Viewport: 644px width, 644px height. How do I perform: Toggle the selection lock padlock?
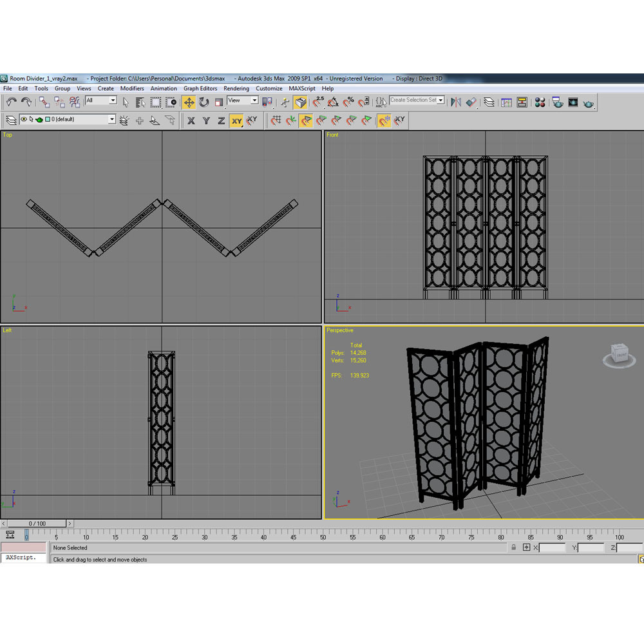coord(514,547)
